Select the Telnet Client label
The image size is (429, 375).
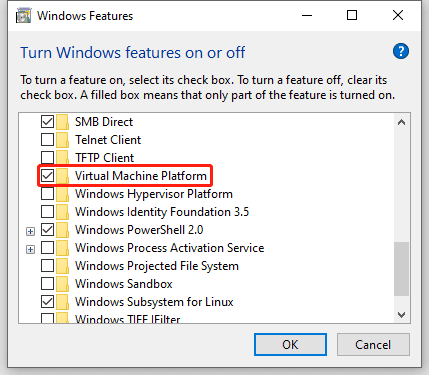pyautogui.click(x=108, y=140)
